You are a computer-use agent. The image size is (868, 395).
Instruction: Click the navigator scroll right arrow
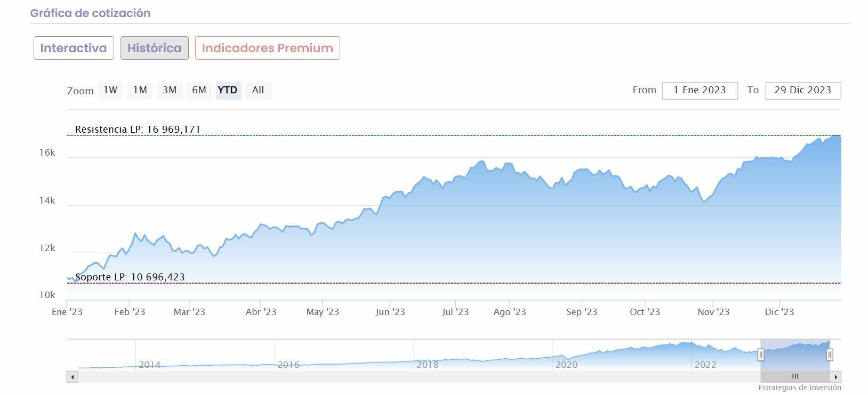point(836,377)
